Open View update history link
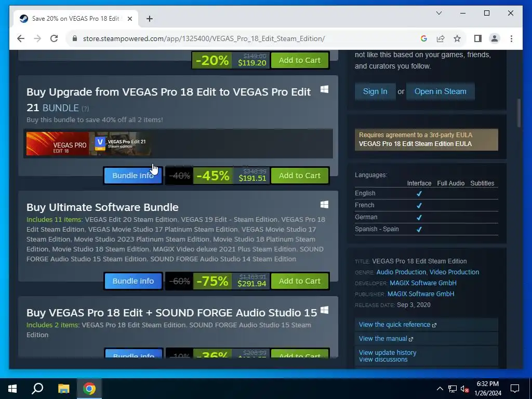 coord(388,353)
